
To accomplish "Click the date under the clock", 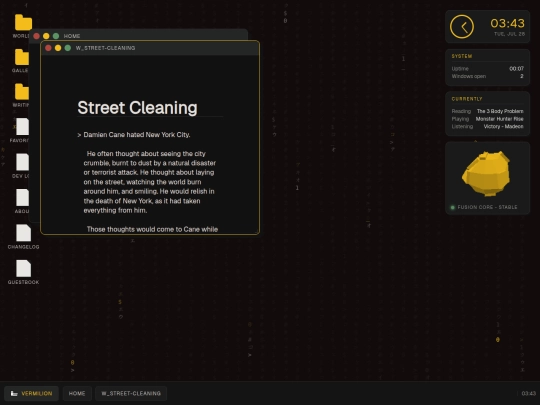I will (509, 34).
